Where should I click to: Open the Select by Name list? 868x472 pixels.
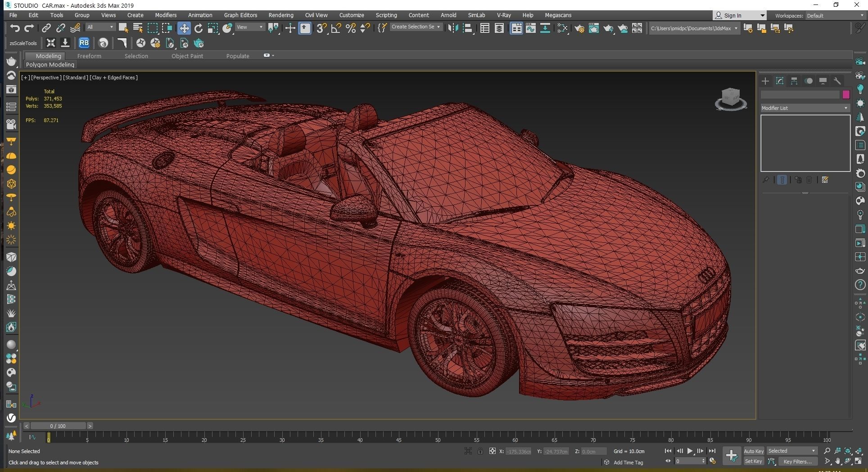(x=138, y=28)
